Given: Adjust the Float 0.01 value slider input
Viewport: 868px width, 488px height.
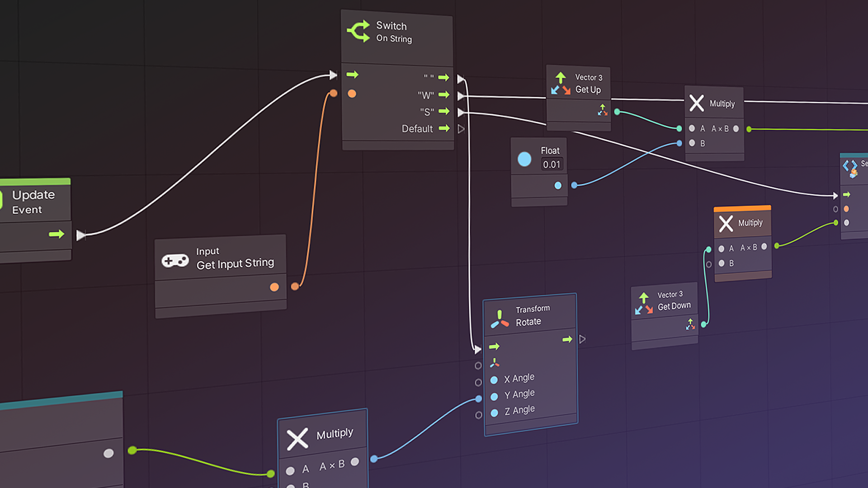Looking at the screenshot, I should tap(549, 164).
